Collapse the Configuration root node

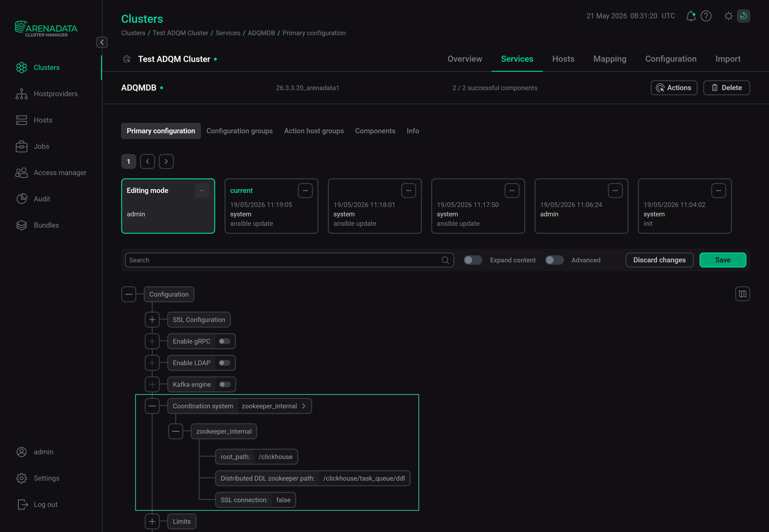tap(129, 294)
